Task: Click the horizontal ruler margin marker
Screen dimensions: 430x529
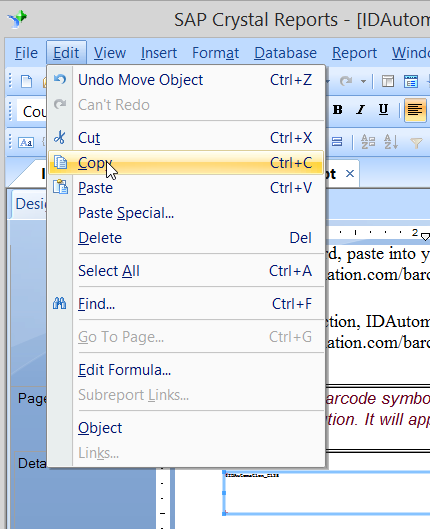Action: (426, 236)
